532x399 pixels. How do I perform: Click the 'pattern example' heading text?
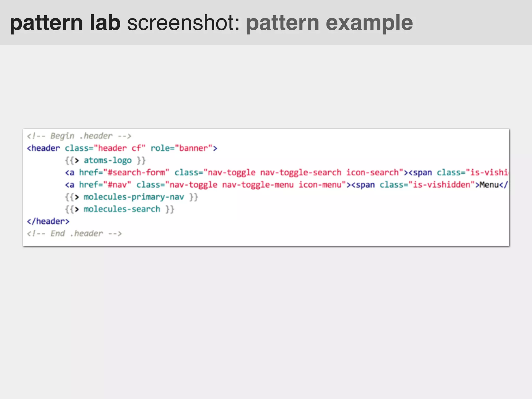click(x=329, y=23)
